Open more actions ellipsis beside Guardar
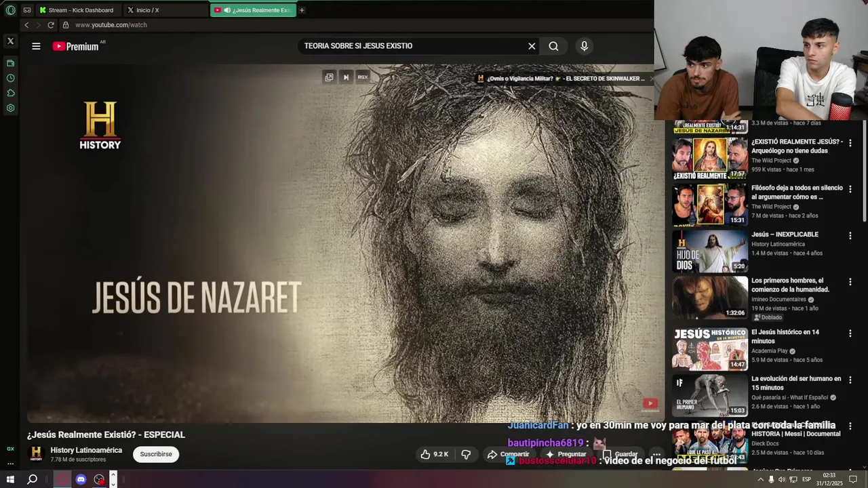The height and width of the screenshot is (488, 868). point(656,454)
